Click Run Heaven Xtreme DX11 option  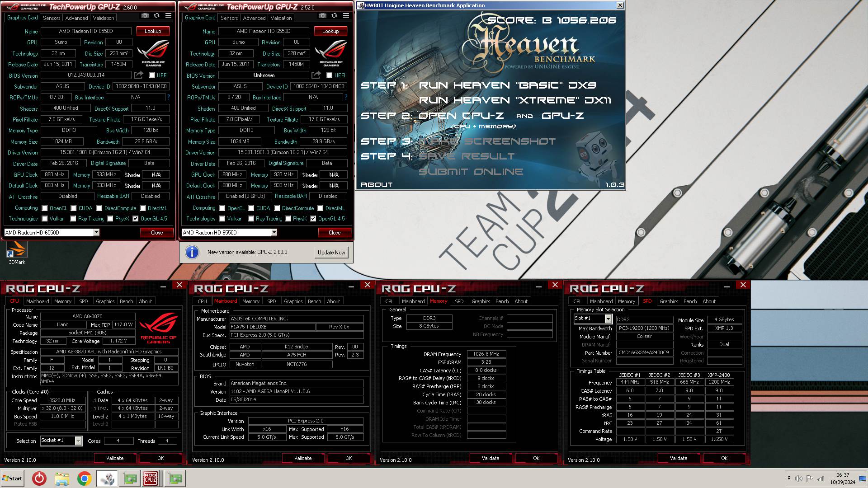coord(515,100)
